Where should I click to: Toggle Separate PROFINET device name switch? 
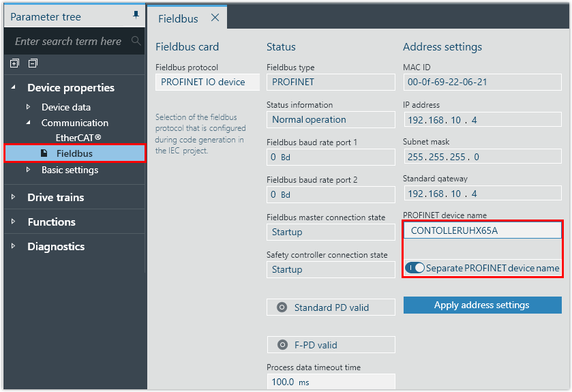click(x=415, y=268)
